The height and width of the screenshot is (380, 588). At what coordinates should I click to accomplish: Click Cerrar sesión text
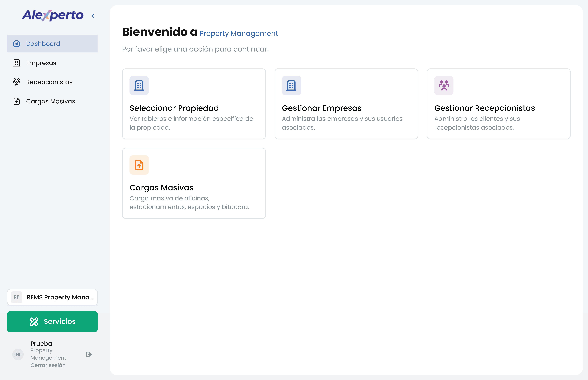(48, 365)
